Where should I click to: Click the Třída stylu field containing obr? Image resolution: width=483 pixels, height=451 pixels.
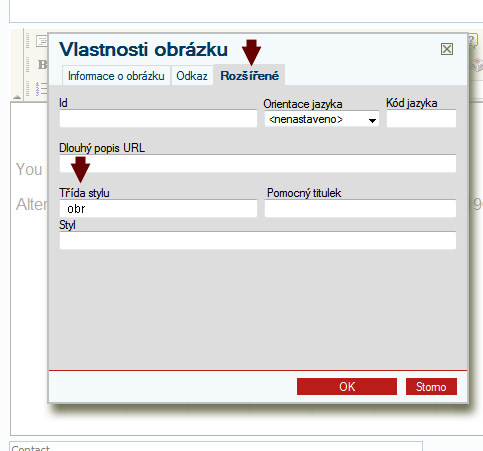[x=158, y=209]
